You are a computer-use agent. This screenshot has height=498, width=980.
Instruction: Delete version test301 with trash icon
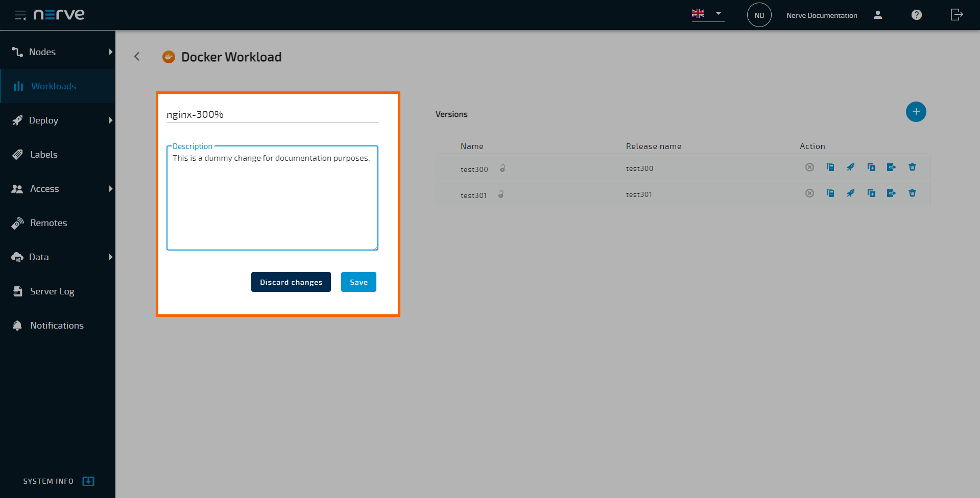[912, 193]
